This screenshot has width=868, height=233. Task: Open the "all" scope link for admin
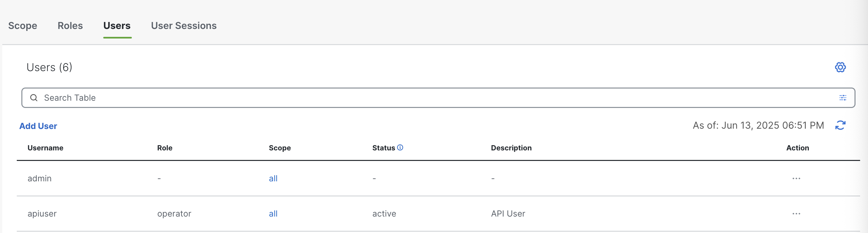(x=273, y=178)
